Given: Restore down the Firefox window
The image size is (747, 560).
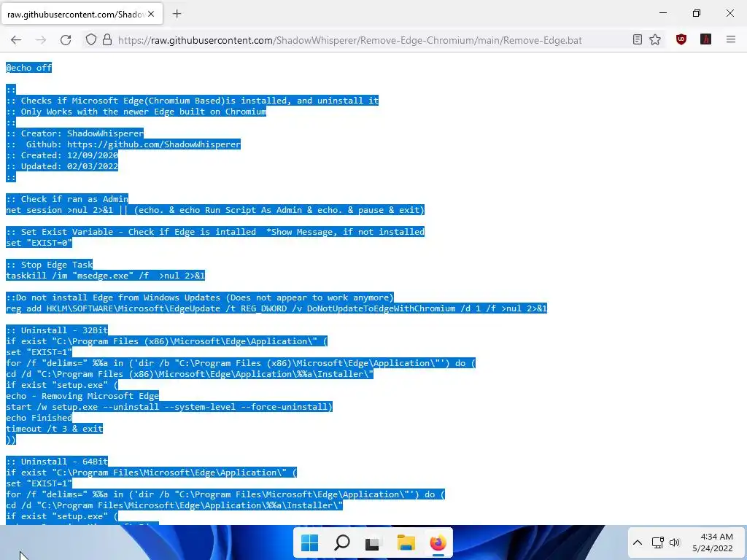Looking at the screenshot, I should tap(697, 13).
